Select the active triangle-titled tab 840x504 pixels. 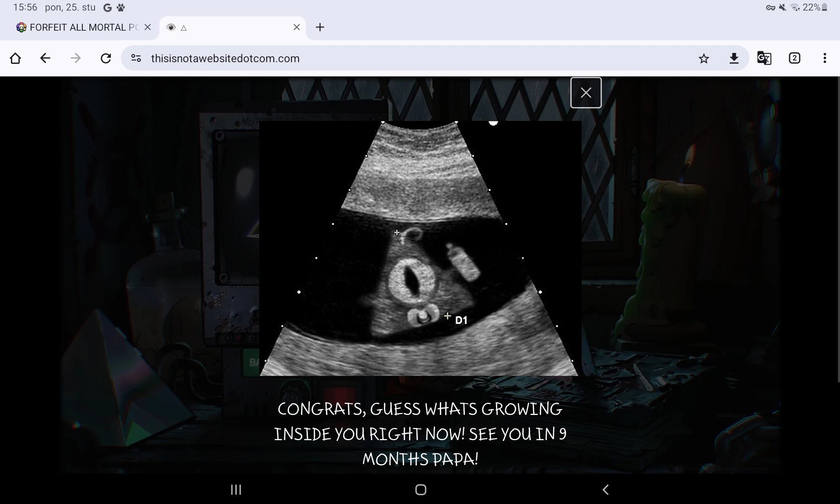point(227,27)
